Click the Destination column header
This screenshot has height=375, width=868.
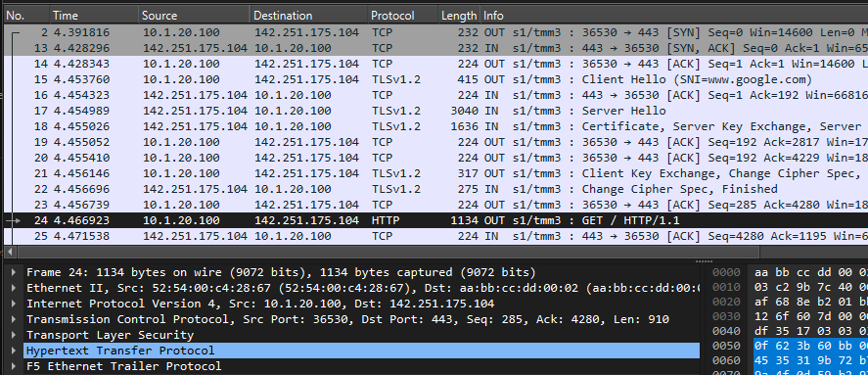pyautogui.click(x=309, y=16)
